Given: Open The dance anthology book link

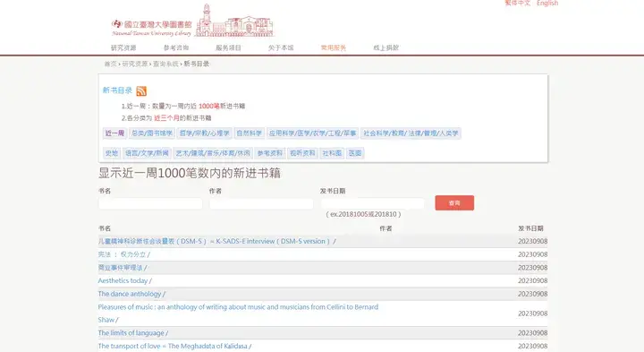Looking at the screenshot, I should [x=131, y=294].
